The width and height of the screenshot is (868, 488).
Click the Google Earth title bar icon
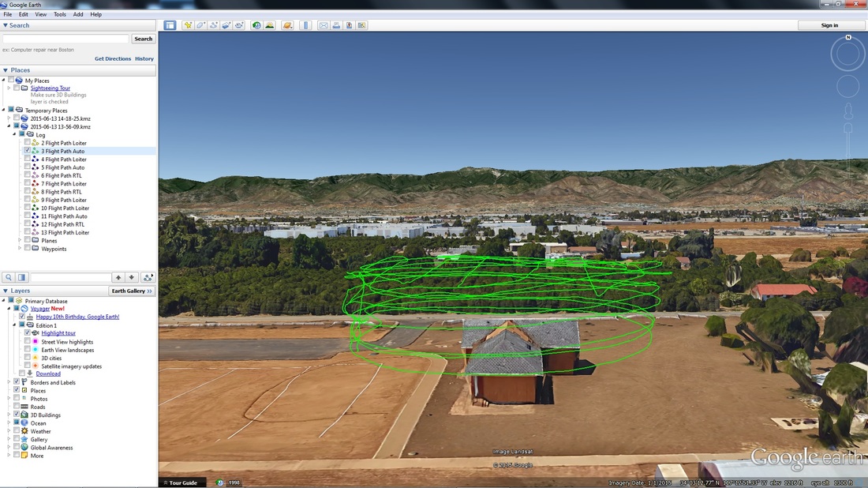pyautogui.click(x=4, y=5)
